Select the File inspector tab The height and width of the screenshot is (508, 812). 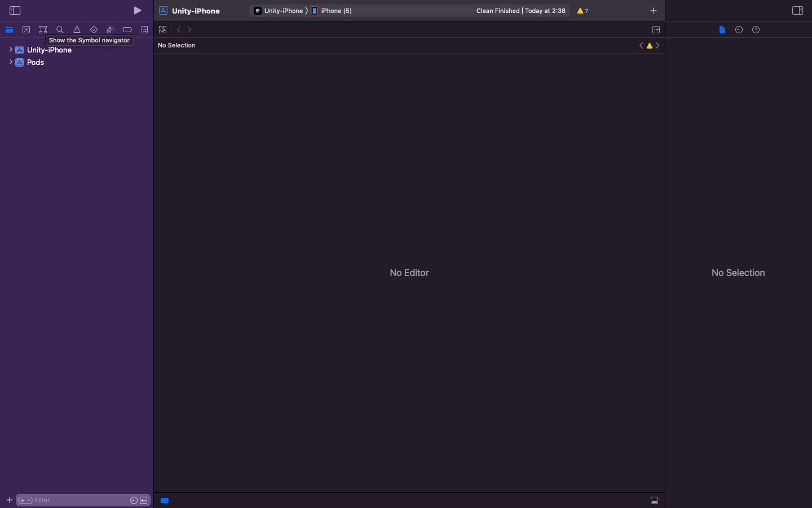click(722, 30)
